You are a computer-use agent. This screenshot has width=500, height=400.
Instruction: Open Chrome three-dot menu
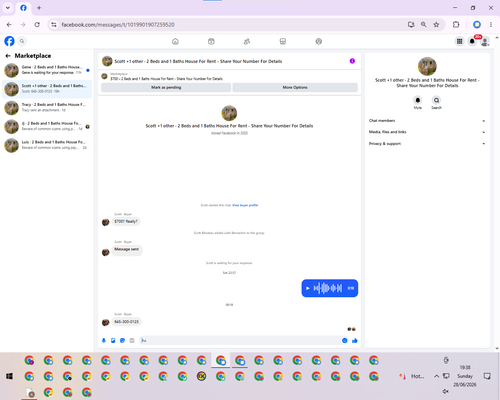click(x=491, y=24)
